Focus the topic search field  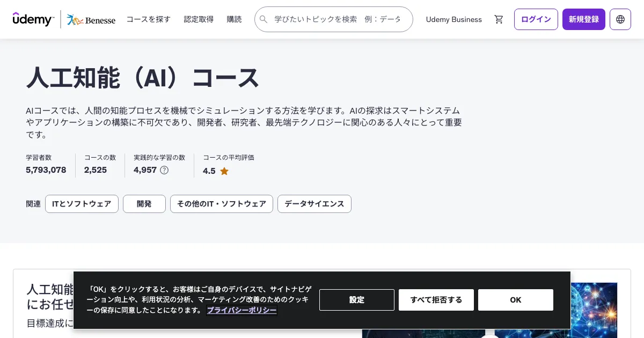pyautogui.click(x=334, y=19)
